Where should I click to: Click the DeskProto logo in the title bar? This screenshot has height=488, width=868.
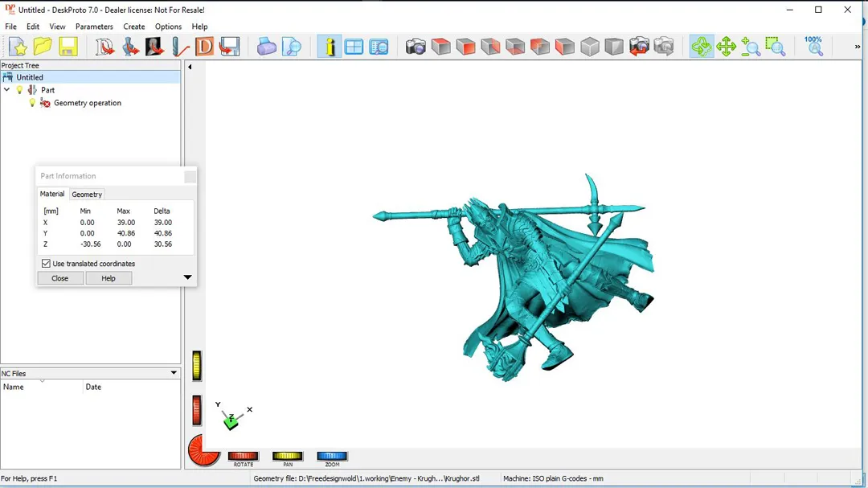pyautogui.click(x=10, y=10)
